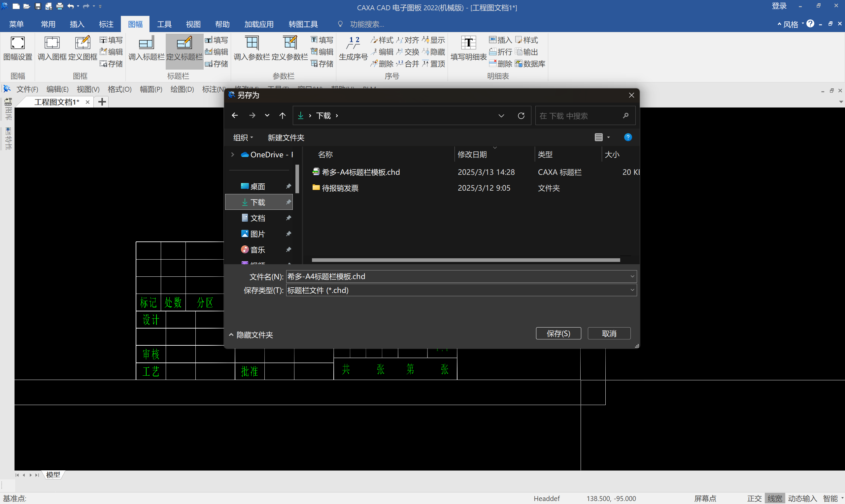Open the 智能 snap mode dropdown

tap(842, 498)
